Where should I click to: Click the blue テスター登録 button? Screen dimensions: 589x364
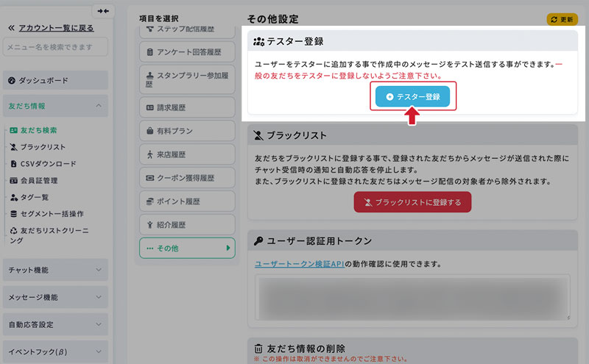click(412, 96)
